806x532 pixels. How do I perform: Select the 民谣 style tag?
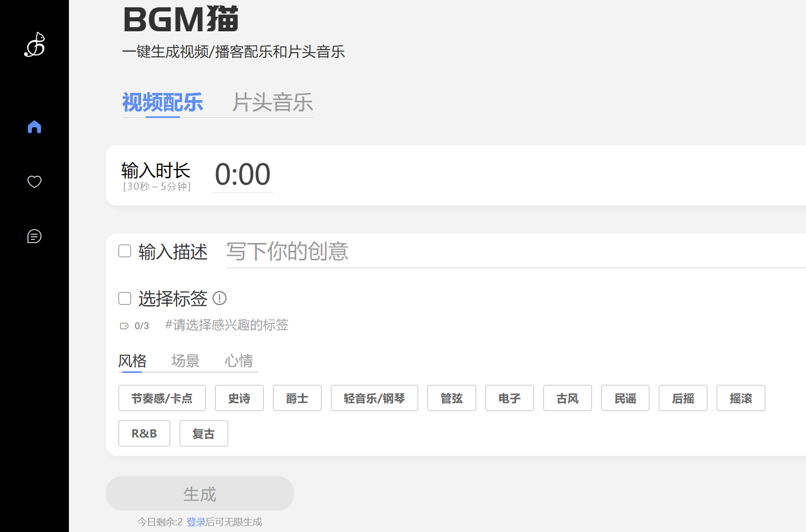point(625,398)
